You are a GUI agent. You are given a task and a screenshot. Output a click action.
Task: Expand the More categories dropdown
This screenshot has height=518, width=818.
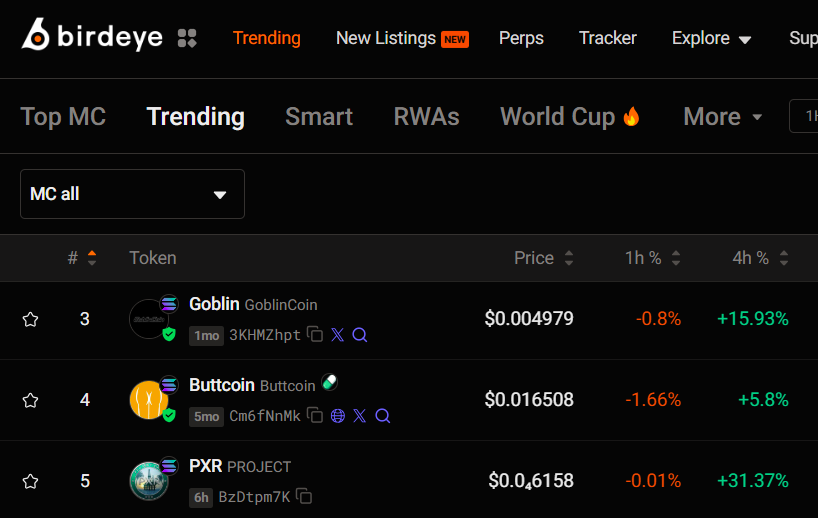point(723,116)
